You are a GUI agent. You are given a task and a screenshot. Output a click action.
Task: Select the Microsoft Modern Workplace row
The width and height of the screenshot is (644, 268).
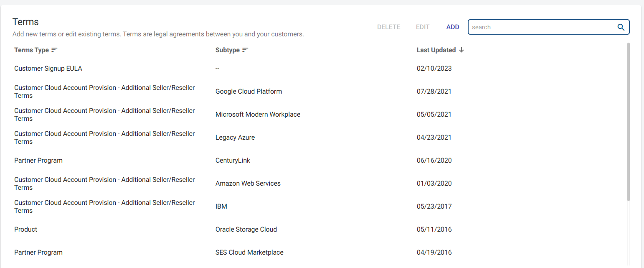point(258,115)
